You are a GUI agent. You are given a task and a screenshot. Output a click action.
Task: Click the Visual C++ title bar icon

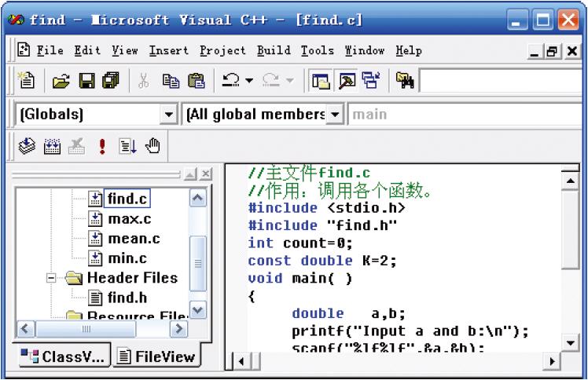(x=16, y=20)
